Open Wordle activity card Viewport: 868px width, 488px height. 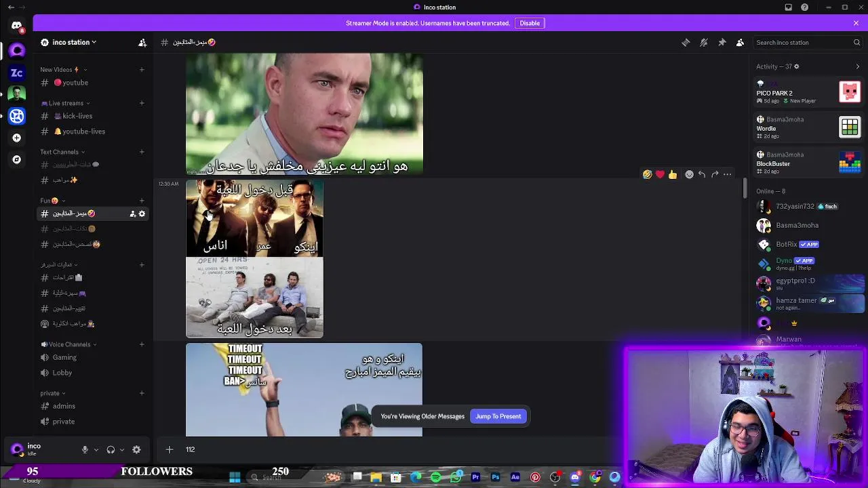point(808,127)
